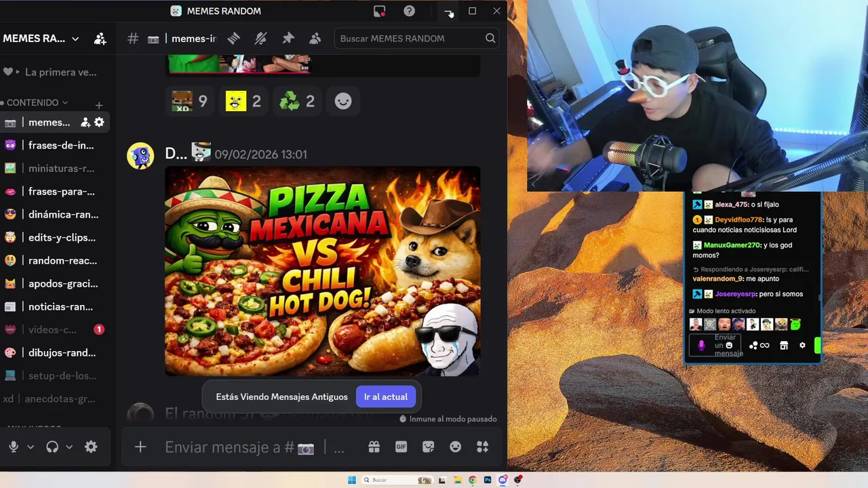Open the Pizza Mexicana vs Chili Hot Dog image
The image size is (868, 488).
pyautogui.click(x=323, y=271)
